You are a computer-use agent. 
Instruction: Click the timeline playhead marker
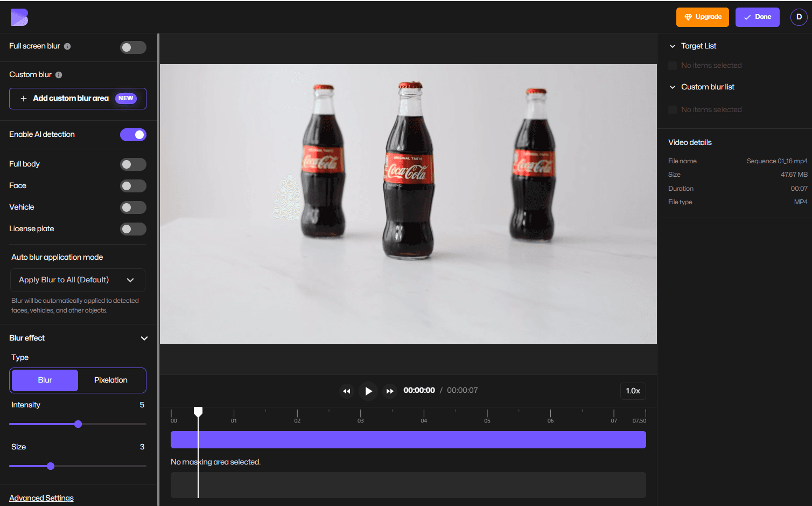(x=198, y=412)
